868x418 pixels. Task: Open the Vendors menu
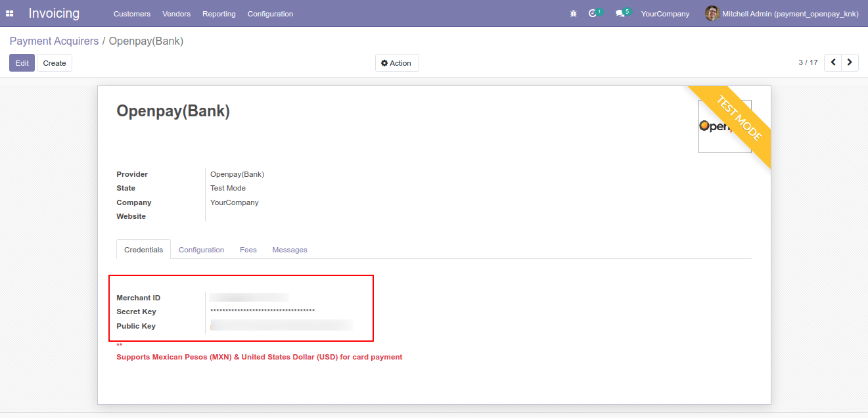coord(176,14)
